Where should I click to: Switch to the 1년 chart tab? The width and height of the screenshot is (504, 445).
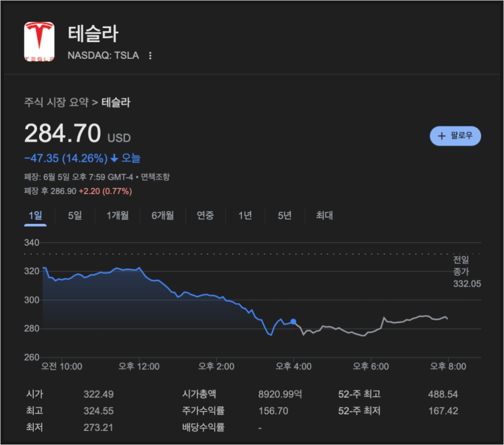[x=245, y=215]
